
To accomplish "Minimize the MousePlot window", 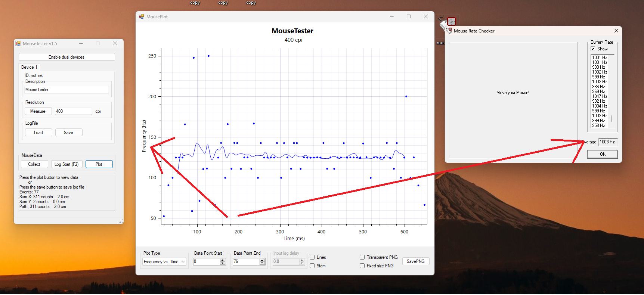I will [392, 17].
